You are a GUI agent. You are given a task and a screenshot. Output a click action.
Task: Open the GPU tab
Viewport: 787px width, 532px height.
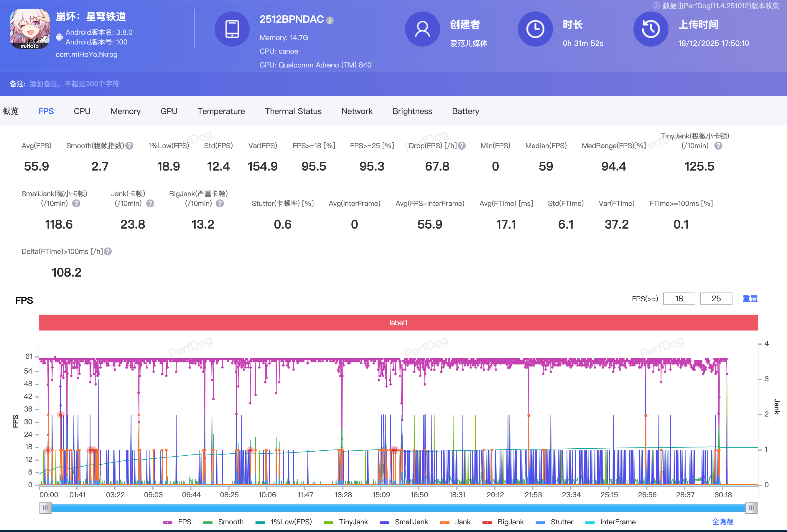pyautogui.click(x=169, y=111)
